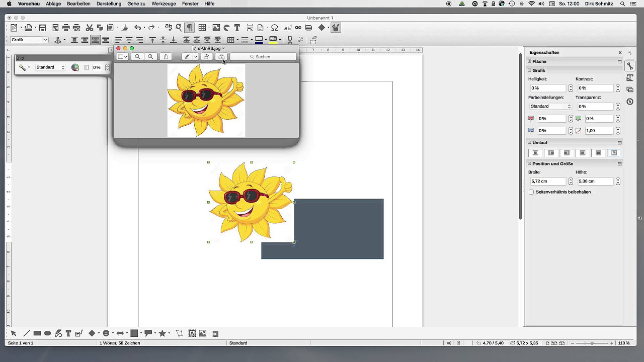Screen dimensions: 644x362
Task: Enable the Seitenverhältnis beibehalten checkbox
Action: pos(531,192)
